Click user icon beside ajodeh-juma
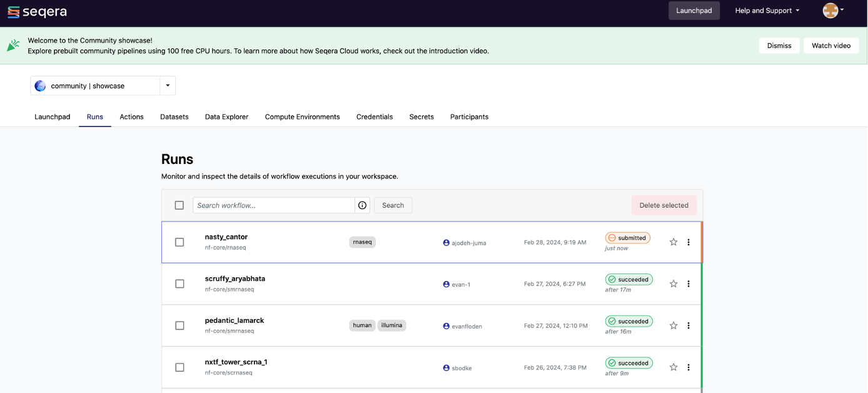The height and width of the screenshot is (393, 868). tap(446, 243)
